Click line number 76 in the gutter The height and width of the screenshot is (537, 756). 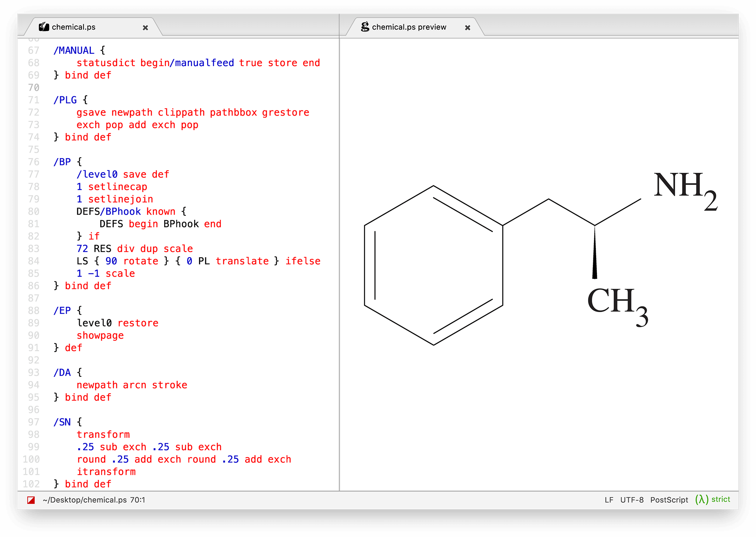pyautogui.click(x=34, y=162)
